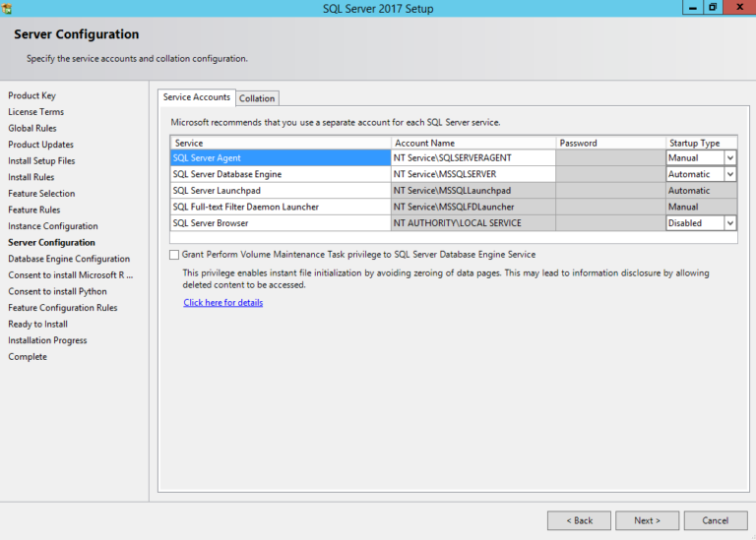Image resolution: width=756 pixels, height=540 pixels.
Task: Click the Next button
Action: pos(647,520)
